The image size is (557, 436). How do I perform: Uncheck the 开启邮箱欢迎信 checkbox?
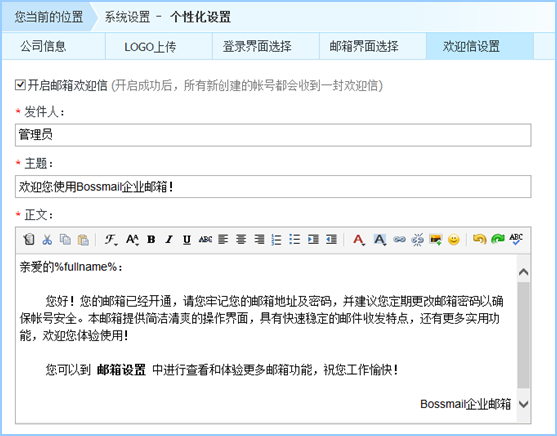pyautogui.click(x=20, y=85)
